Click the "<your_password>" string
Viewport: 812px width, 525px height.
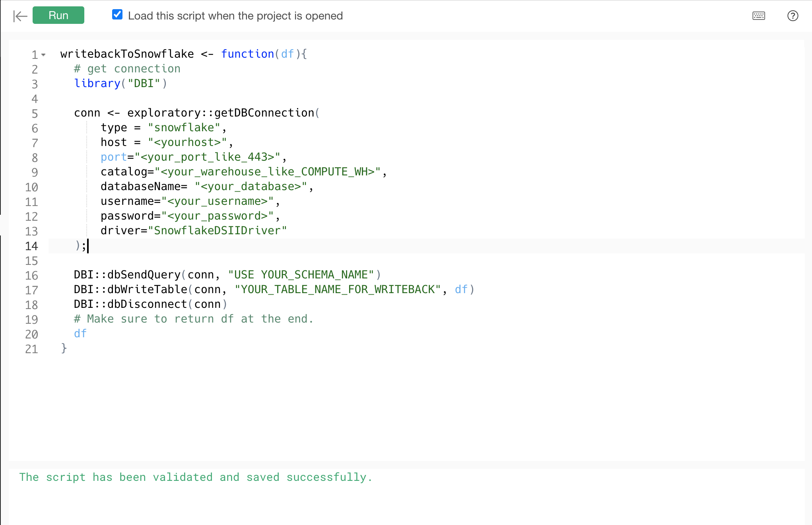218,216
